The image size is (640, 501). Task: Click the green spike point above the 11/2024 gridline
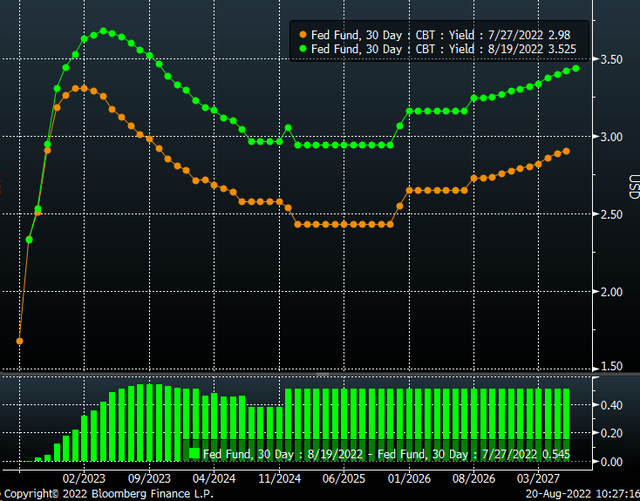[x=288, y=128]
